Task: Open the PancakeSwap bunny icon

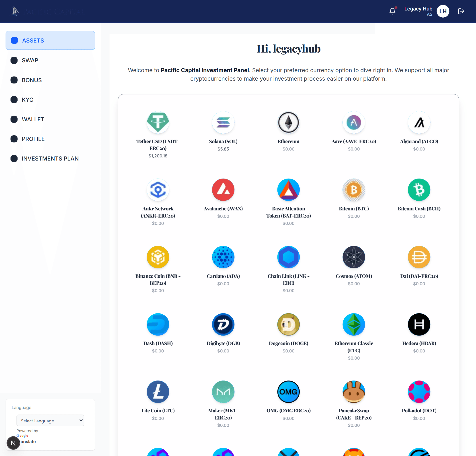Action: coord(354,391)
